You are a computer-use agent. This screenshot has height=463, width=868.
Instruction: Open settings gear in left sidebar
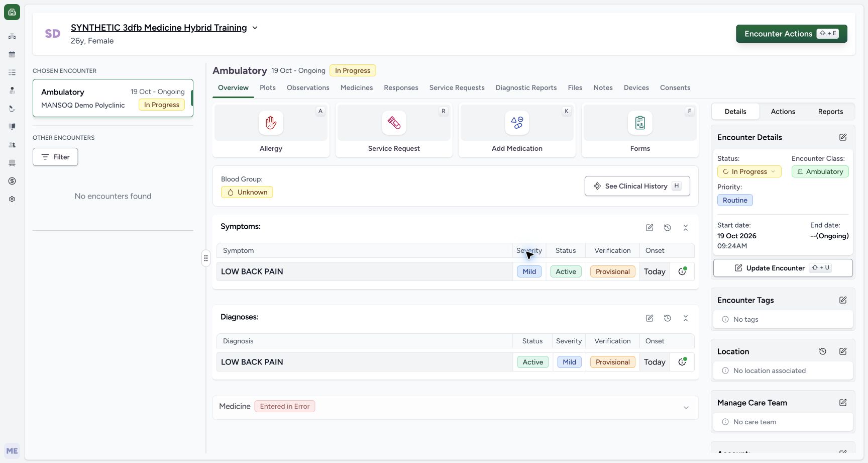tap(12, 199)
